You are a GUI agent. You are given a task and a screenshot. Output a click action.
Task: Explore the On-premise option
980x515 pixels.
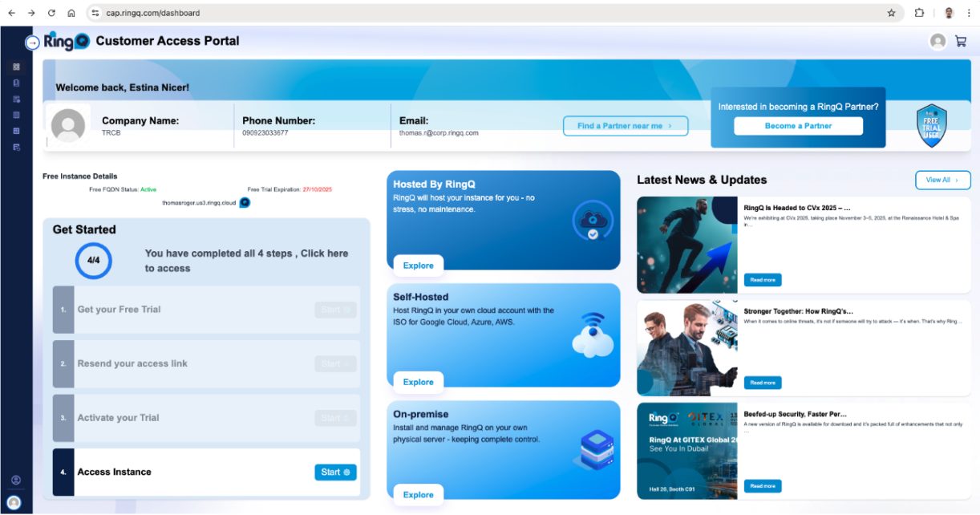(x=418, y=494)
